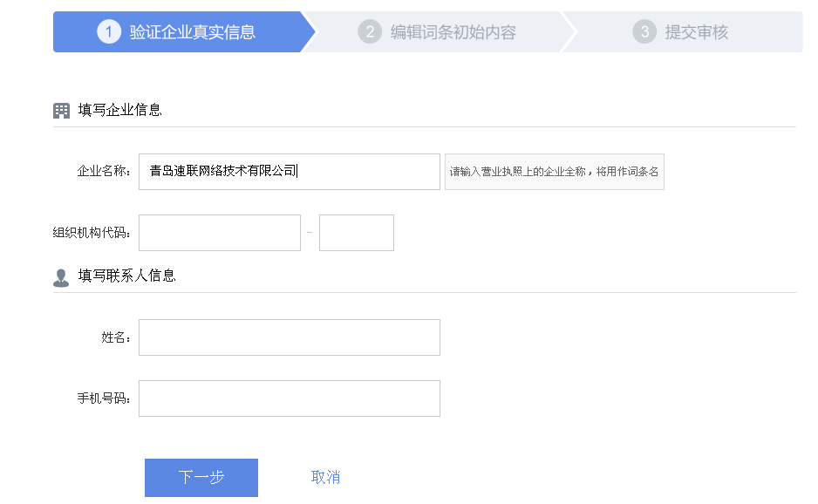The image size is (818, 504).
Task: Click the 取消 link
Action: 324,477
